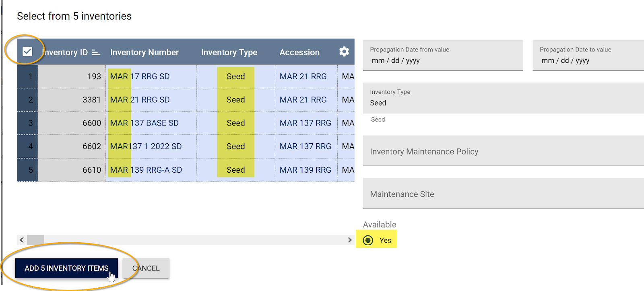Sort by the Inventory ID column icon
Image resolution: width=644 pixels, height=291 pixels.
click(x=96, y=52)
